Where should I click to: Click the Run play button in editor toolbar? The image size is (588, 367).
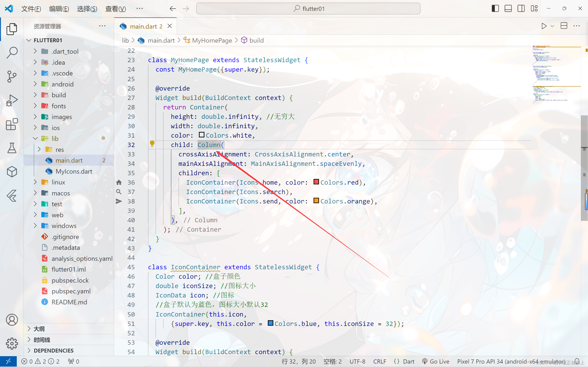[x=544, y=26]
